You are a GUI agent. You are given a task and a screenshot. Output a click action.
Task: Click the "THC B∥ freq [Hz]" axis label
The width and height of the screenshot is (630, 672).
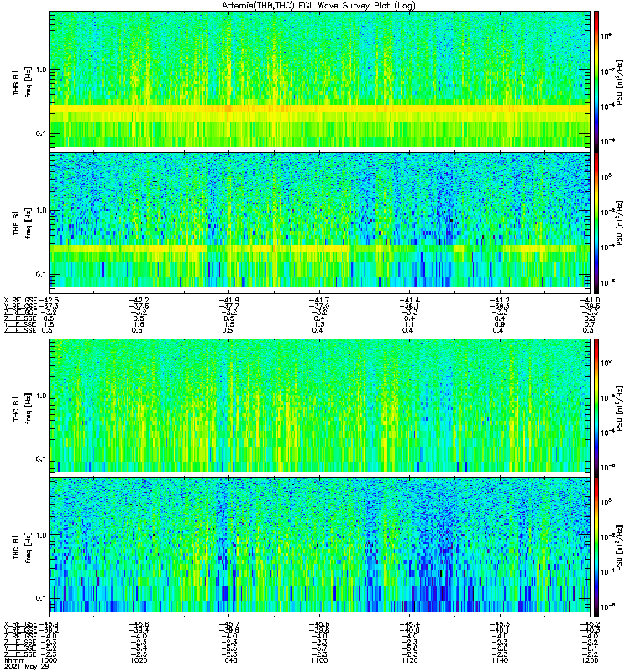point(23,547)
